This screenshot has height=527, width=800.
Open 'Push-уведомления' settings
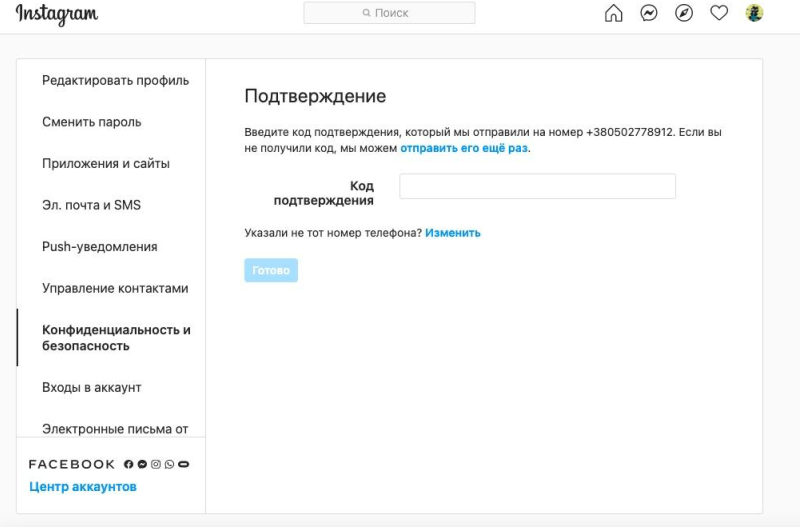99,247
